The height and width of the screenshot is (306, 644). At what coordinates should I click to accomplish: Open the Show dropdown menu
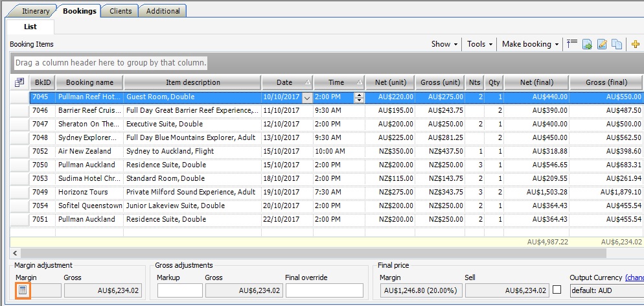444,44
